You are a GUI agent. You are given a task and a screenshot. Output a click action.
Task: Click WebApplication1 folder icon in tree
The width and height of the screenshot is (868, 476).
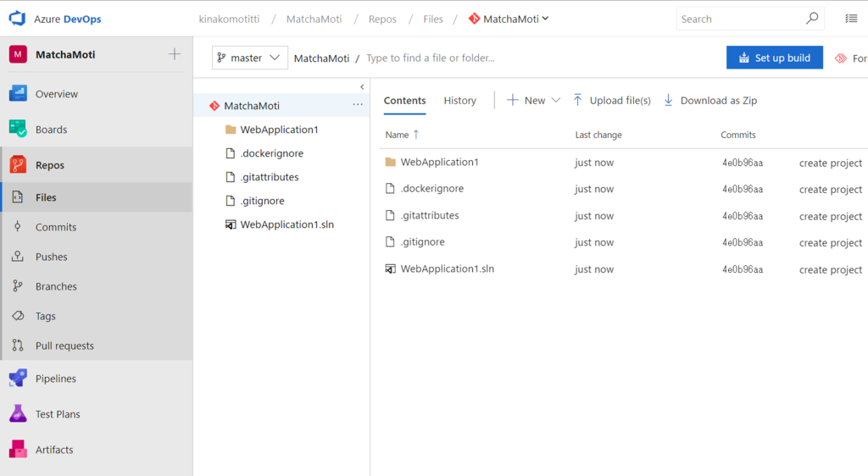pyautogui.click(x=231, y=130)
